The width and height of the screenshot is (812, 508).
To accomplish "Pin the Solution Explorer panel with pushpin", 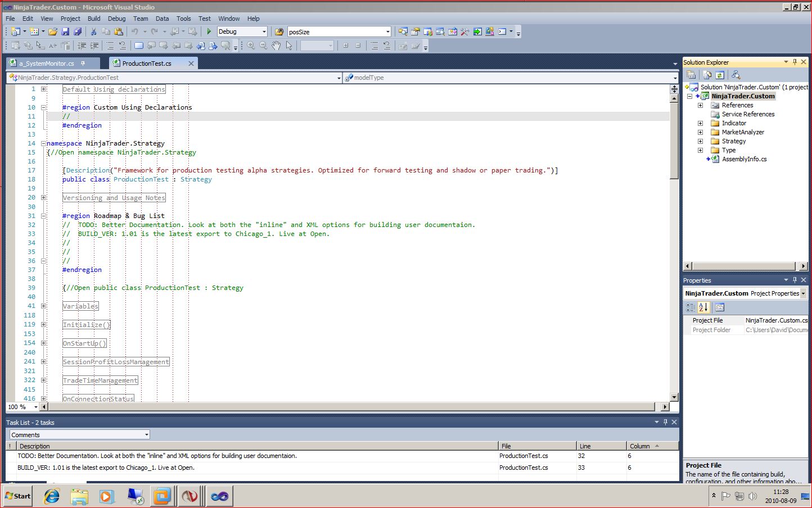I will tap(795, 62).
